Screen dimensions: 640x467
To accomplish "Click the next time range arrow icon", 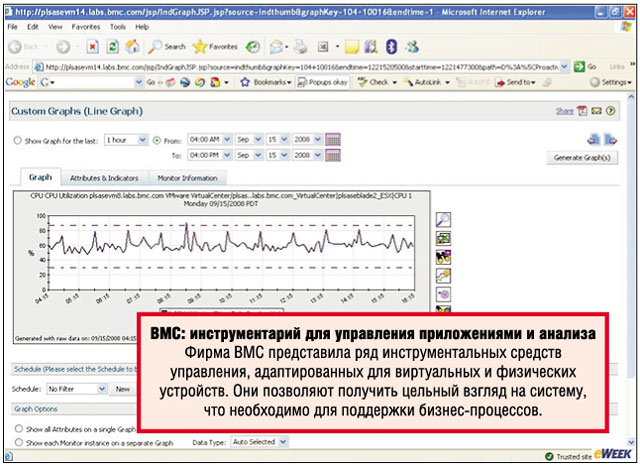I will coord(611,140).
